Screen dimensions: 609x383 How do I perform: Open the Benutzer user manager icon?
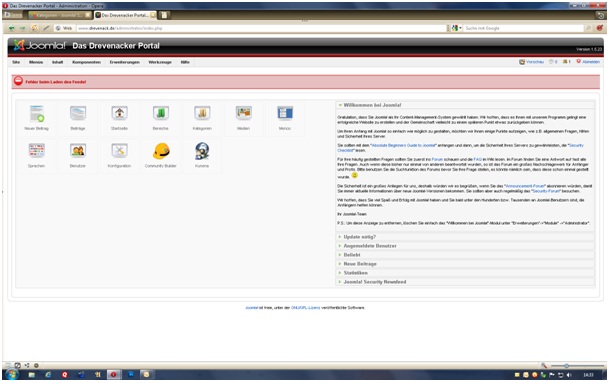(78, 155)
